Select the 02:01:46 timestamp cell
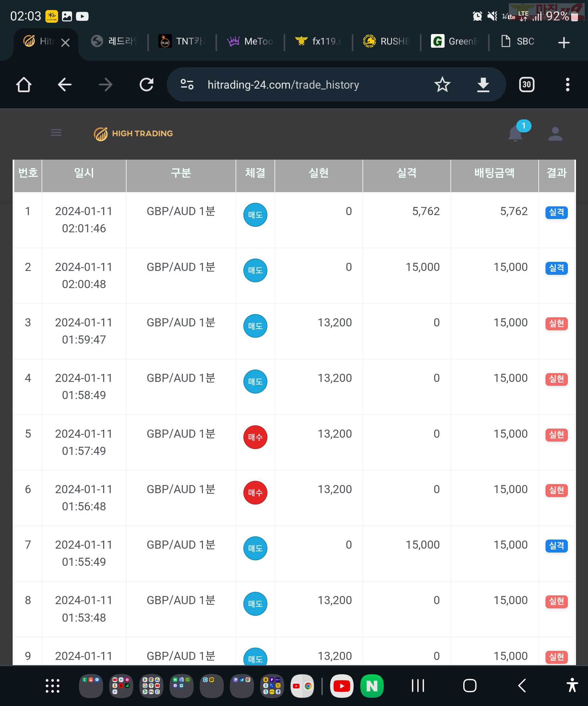The image size is (588, 706). click(84, 229)
